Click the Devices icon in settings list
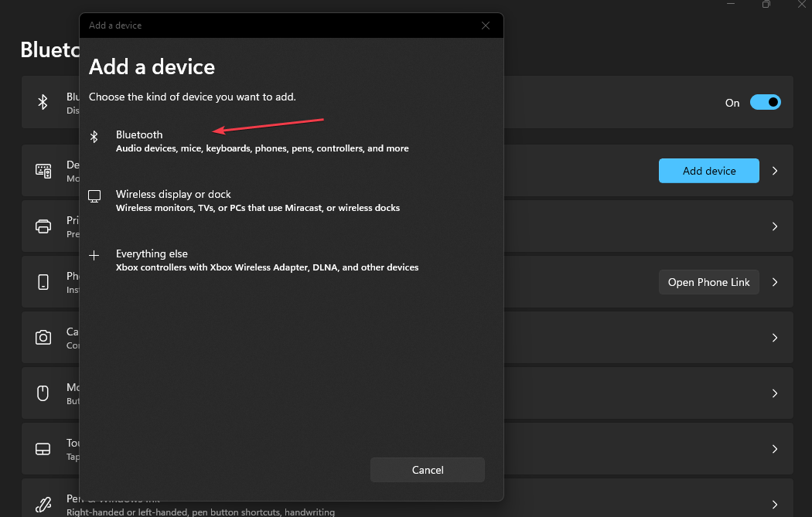Screen dimensions: 812x517 coord(43,171)
